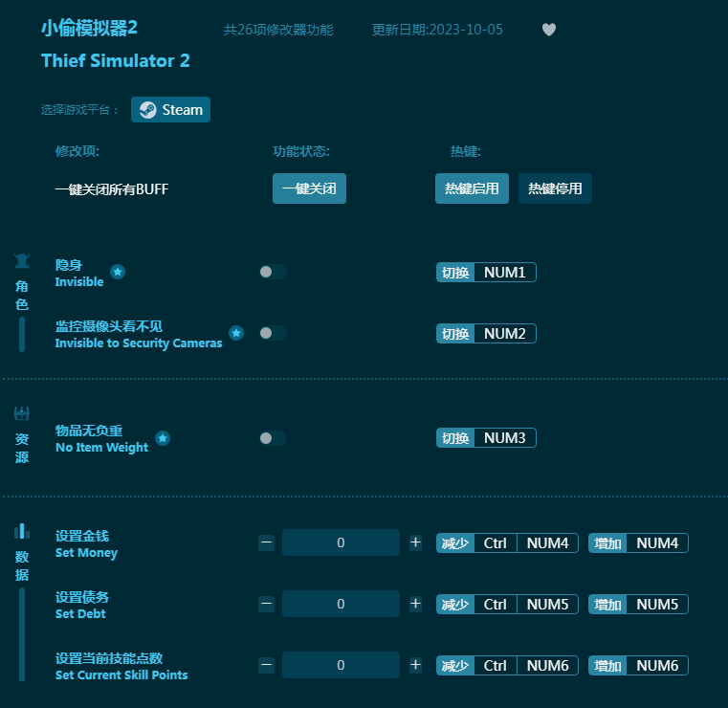Viewport: 728px width, 708px height.
Task: Click 减少 label in Set Debt row
Action: click(455, 605)
